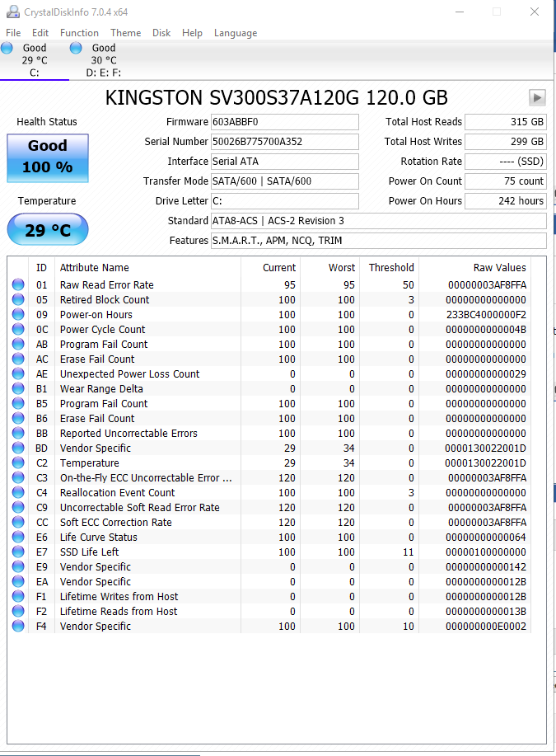
Task: Click status orb for BD Vendor Specific
Action: (x=18, y=448)
